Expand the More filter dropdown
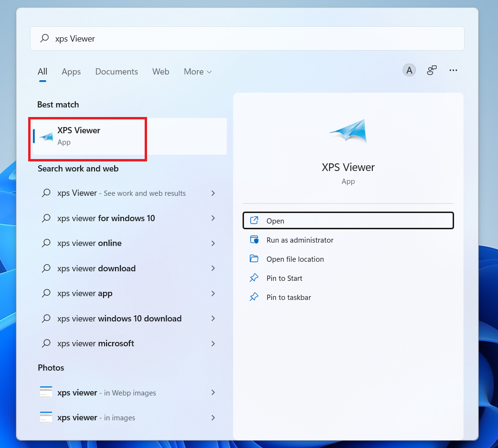Screen dimensions: 498x448 (198, 72)
